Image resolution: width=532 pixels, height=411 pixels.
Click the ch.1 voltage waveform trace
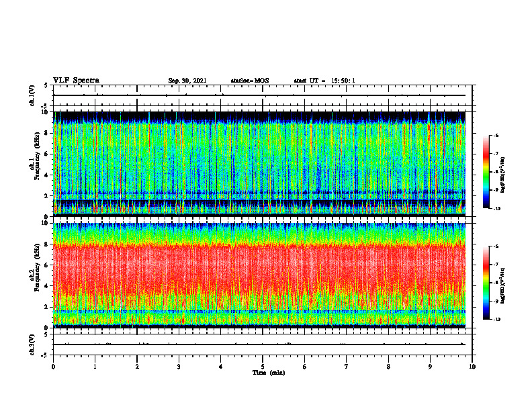click(x=259, y=95)
